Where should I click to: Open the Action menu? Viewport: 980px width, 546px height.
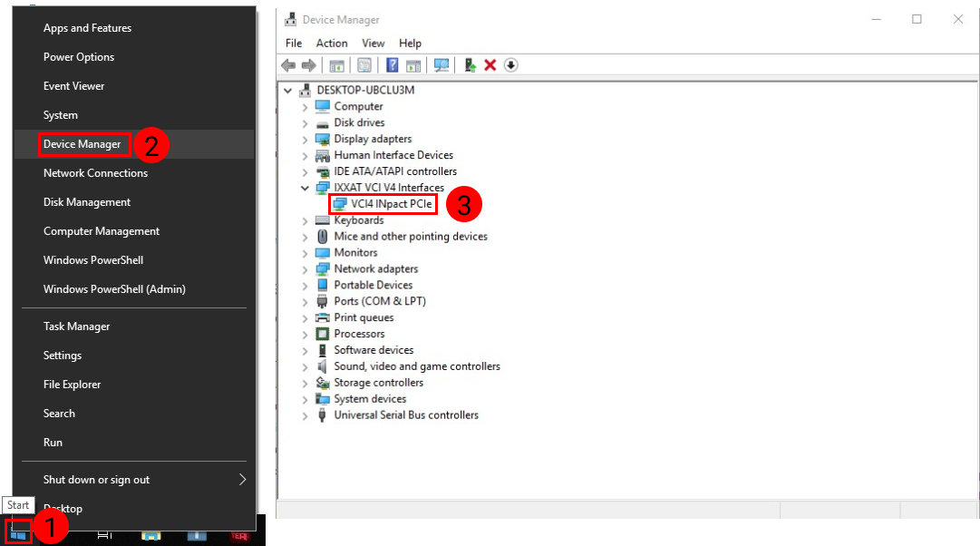pyautogui.click(x=332, y=43)
